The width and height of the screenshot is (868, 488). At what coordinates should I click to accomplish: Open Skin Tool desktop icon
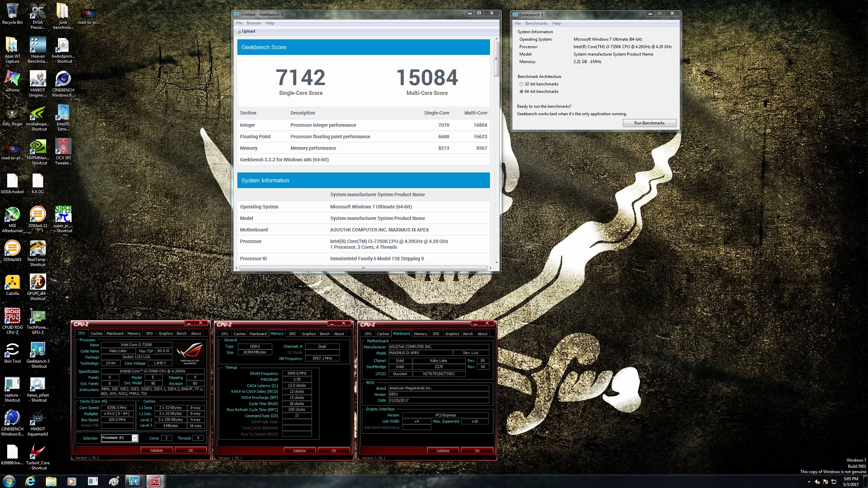pos(12,352)
